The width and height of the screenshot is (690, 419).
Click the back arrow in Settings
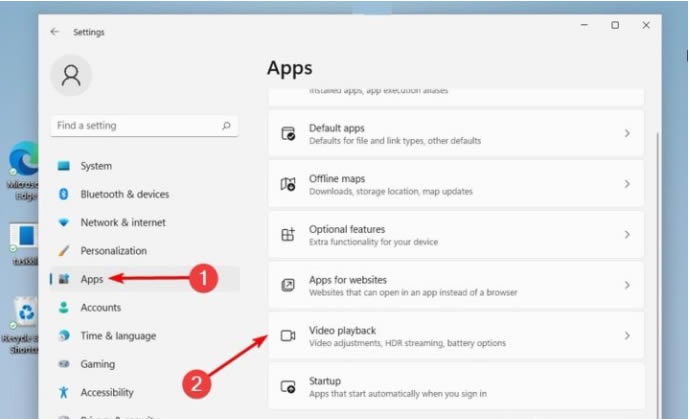tap(55, 32)
